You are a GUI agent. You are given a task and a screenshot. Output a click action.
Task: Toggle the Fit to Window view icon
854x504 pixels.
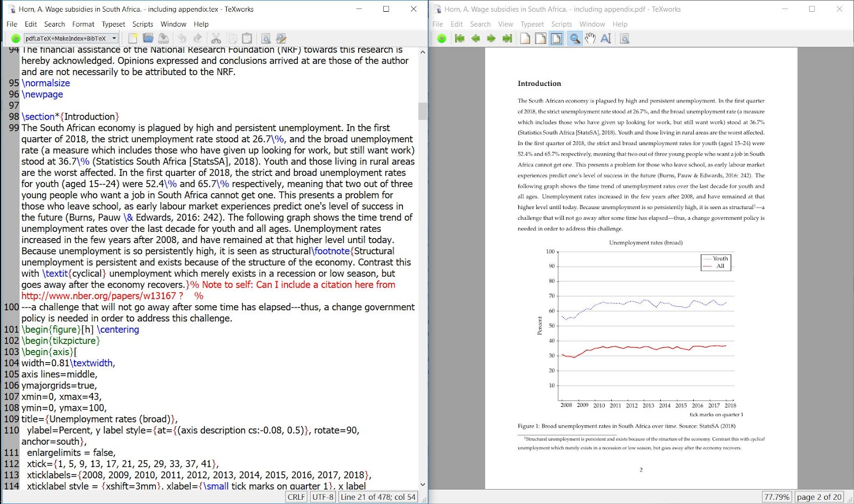(x=556, y=38)
